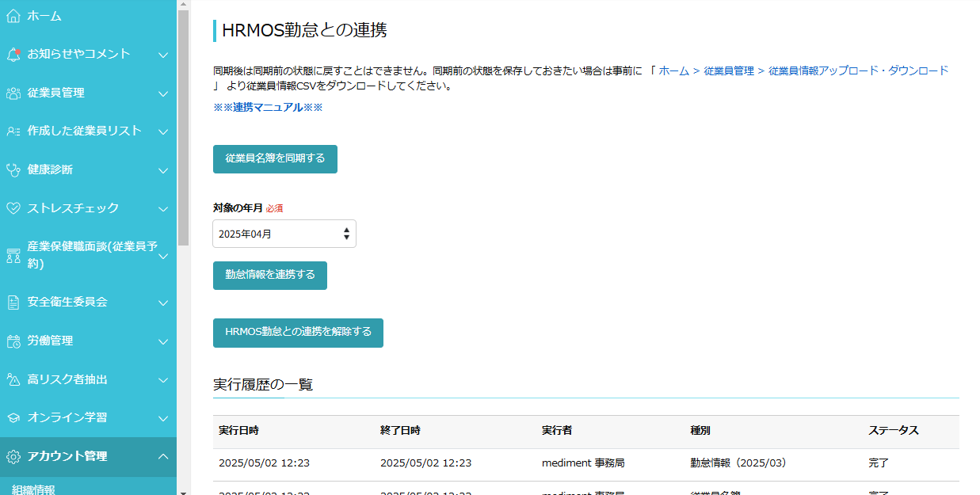Click the graduation cap icon for オンライン学習

click(x=13, y=418)
